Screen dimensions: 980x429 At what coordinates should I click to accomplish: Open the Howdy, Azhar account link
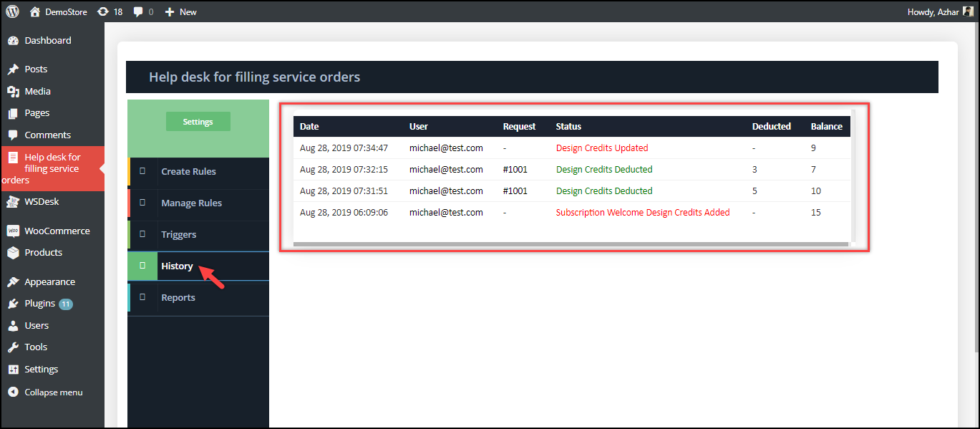(933, 12)
